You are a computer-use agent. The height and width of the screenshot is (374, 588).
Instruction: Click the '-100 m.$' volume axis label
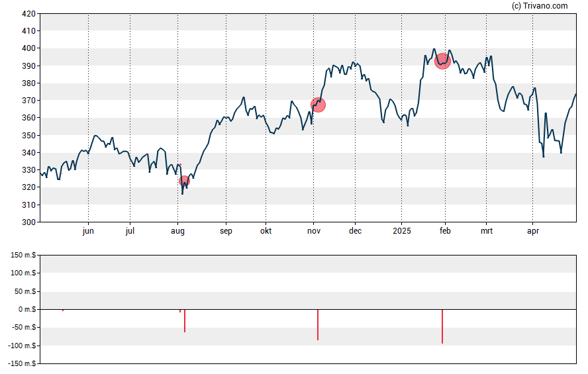[x=22, y=346]
